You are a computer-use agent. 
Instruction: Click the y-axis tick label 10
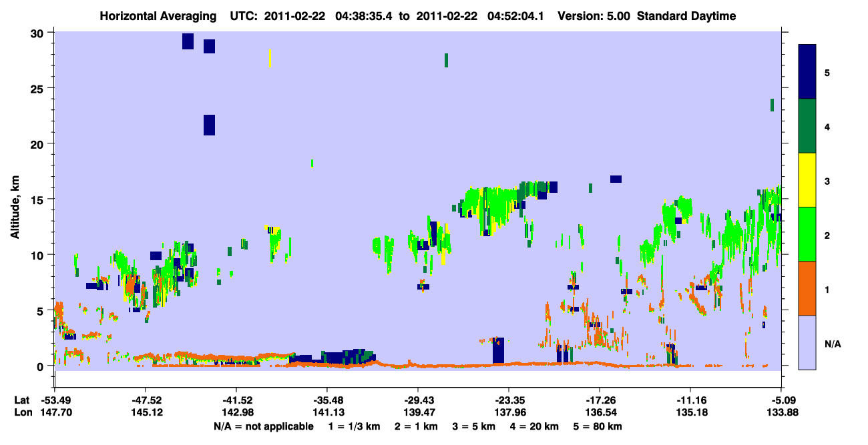coord(39,255)
